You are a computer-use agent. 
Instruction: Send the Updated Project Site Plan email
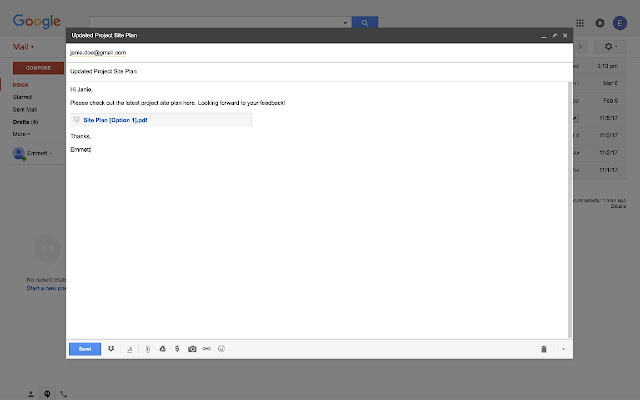pyautogui.click(x=85, y=349)
